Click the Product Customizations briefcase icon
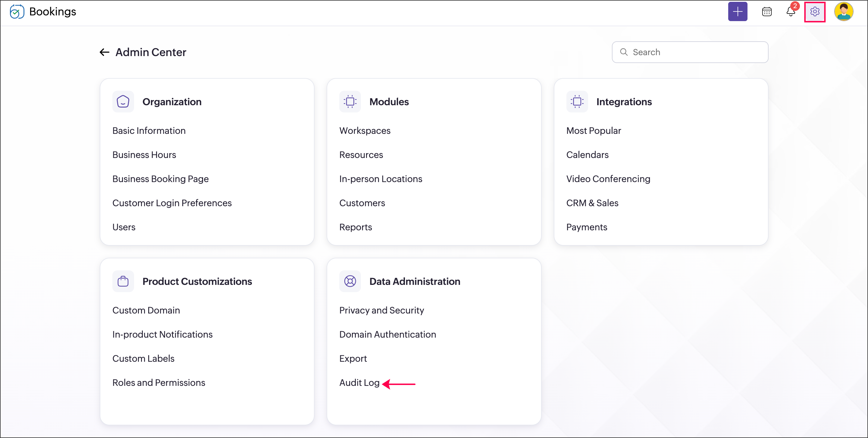 pyautogui.click(x=123, y=281)
